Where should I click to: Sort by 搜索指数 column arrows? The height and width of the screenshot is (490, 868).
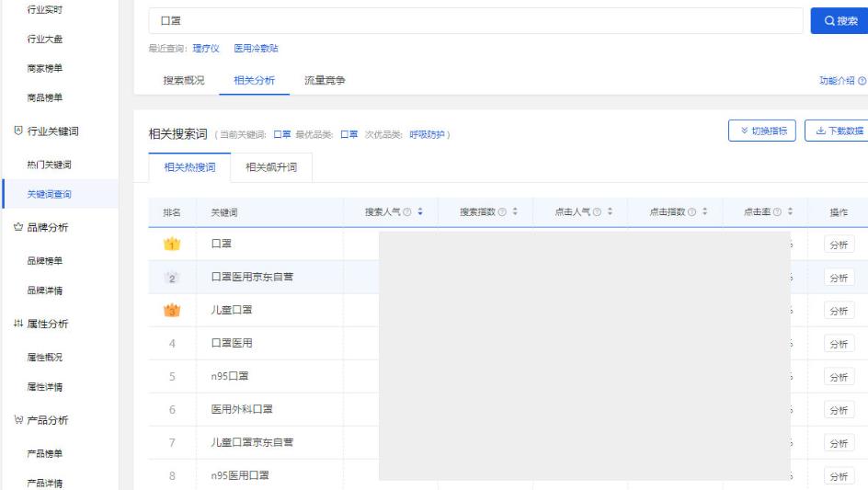click(515, 211)
